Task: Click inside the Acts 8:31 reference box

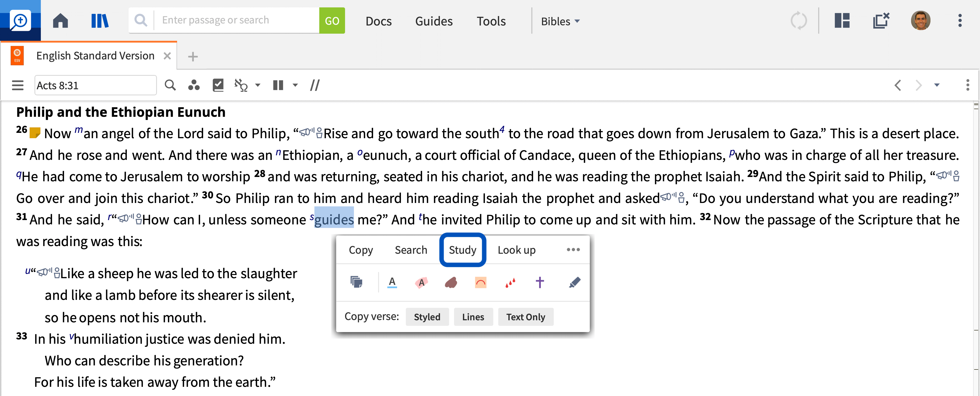Action: (x=95, y=85)
